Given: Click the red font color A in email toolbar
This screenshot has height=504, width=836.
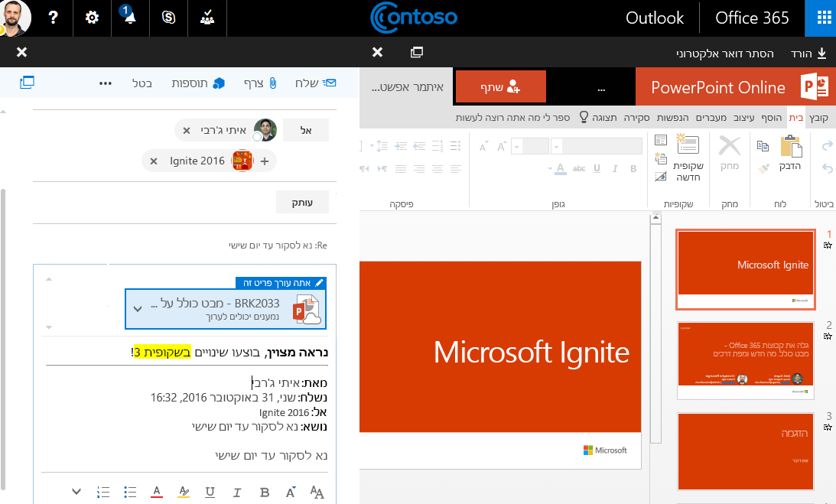Looking at the screenshot, I should (156, 492).
